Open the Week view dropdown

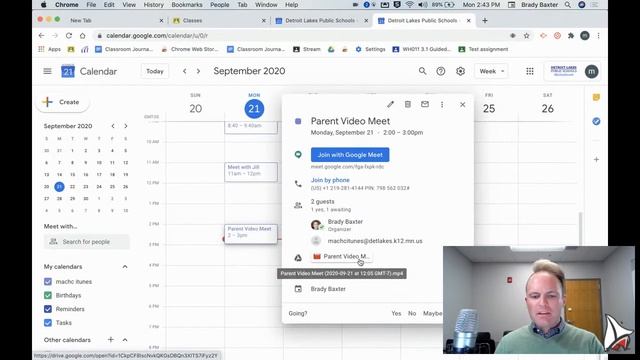point(491,71)
